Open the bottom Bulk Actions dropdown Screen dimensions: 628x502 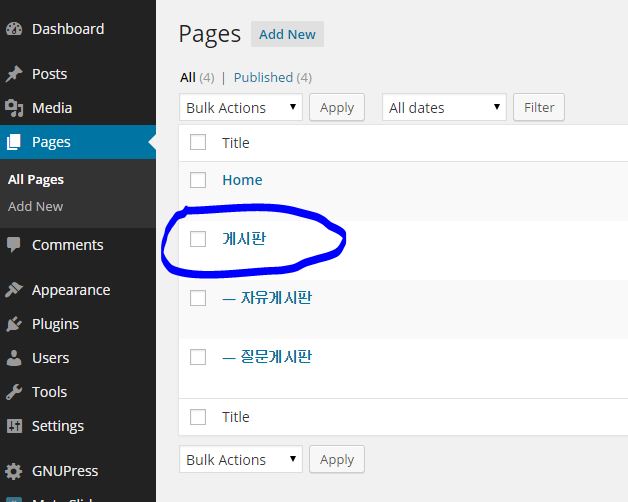tap(241, 460)
